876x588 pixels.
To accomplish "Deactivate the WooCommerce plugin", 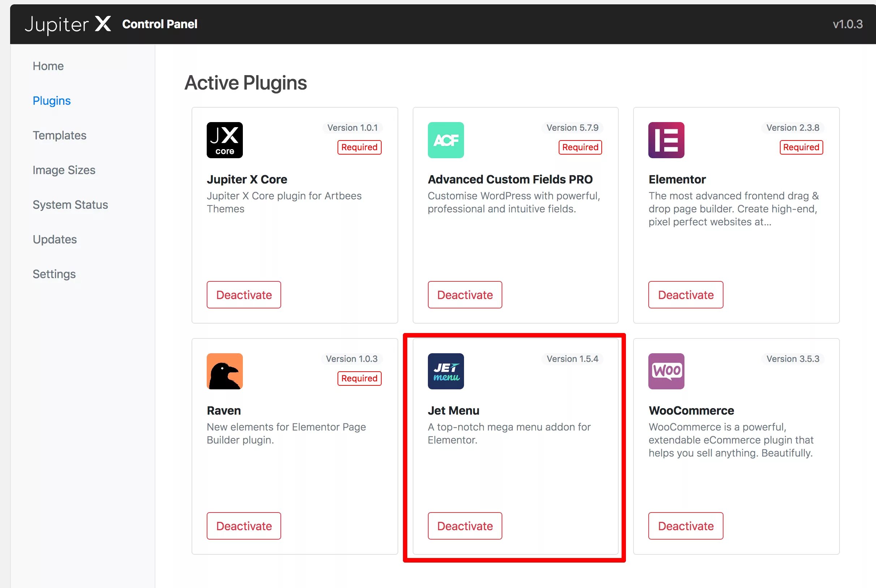I will pyautogui.click(x=686, y=526).
